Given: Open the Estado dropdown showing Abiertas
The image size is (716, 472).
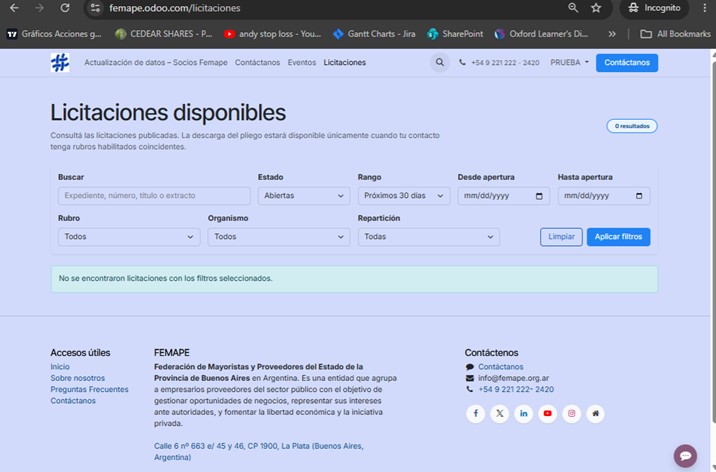Looking at the screenshot, I should [x=304, y=196].
